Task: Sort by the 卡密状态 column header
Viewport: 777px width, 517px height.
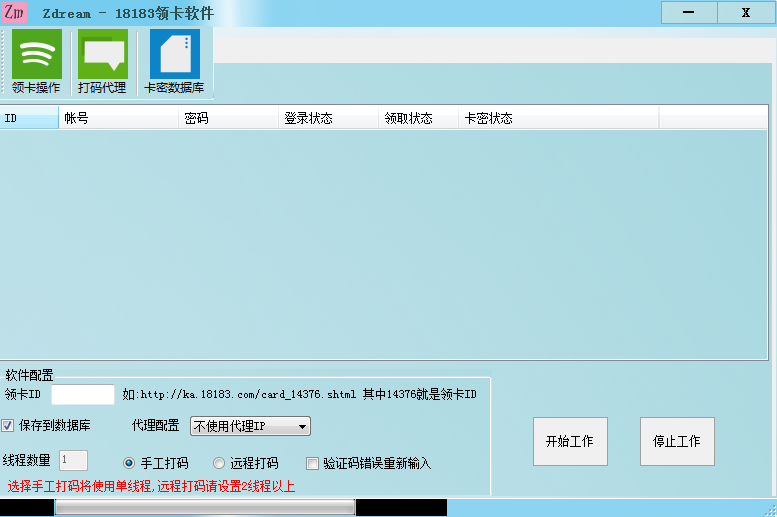Action: click(x=558, y=118)
